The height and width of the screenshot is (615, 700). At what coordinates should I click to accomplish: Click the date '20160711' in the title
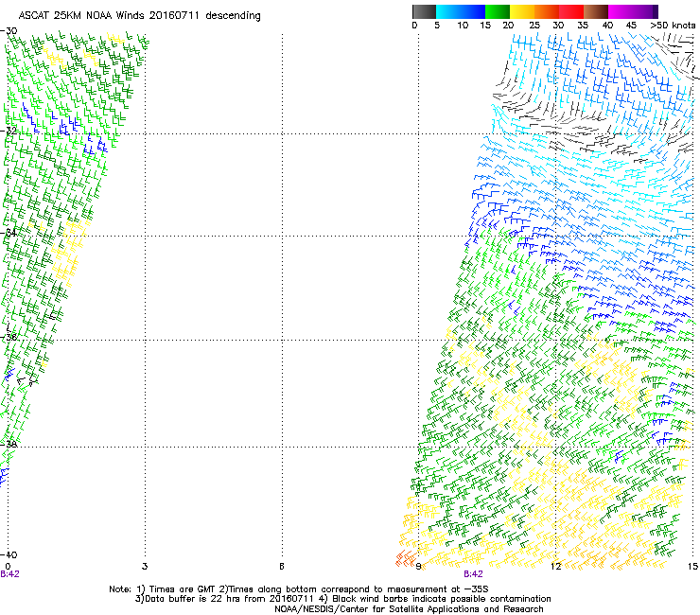pyautogui.click(x=175, y=15)
